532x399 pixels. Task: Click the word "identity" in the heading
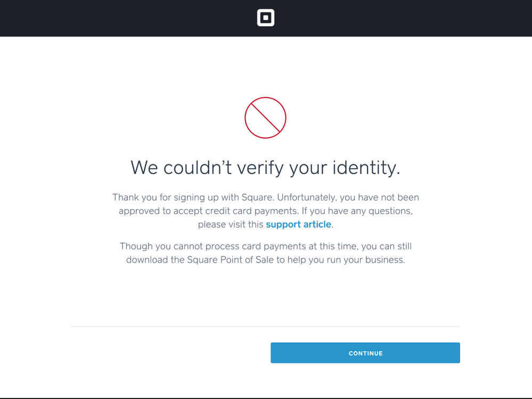click(366, 168)
